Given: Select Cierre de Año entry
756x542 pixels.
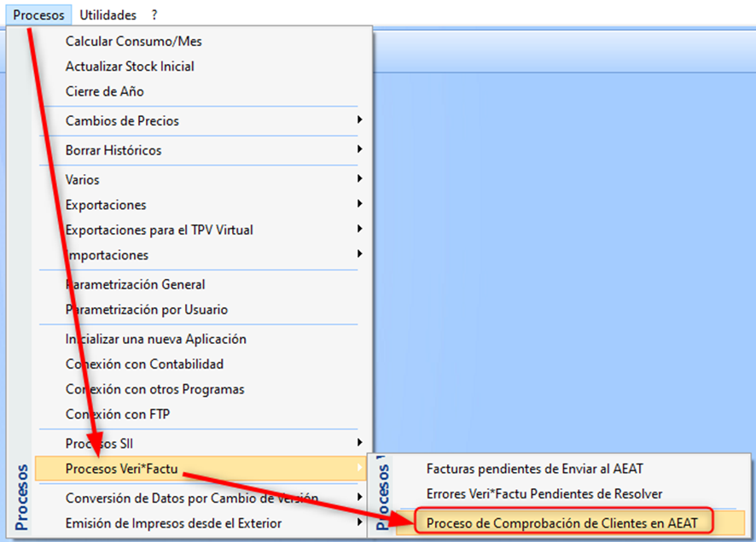Looking at the screenshot, I should [105, 91].
